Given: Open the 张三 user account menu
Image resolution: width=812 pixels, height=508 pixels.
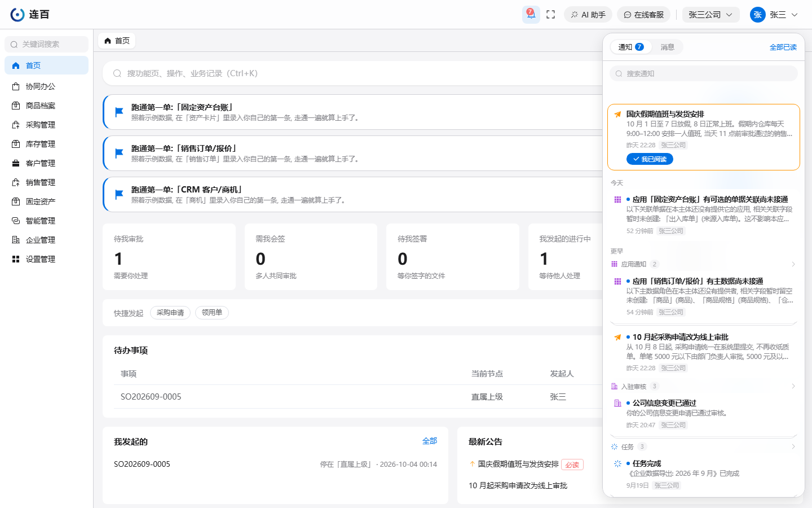Looking at the screenshot, I should click(x=774, y=15).
